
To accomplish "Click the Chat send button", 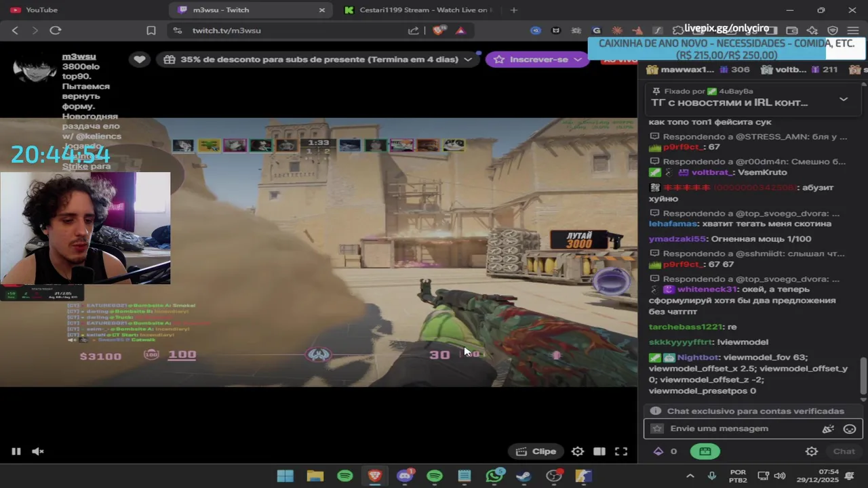I will tap(844, 451).
